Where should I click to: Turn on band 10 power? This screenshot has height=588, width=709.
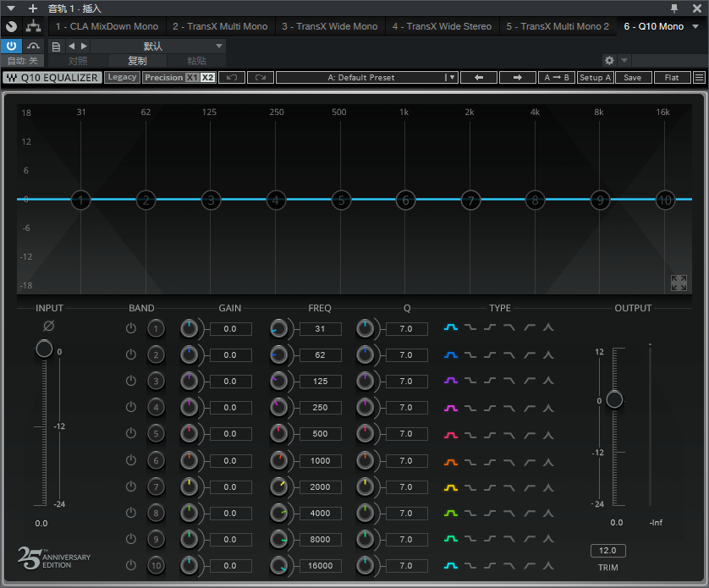click(131, 565)
